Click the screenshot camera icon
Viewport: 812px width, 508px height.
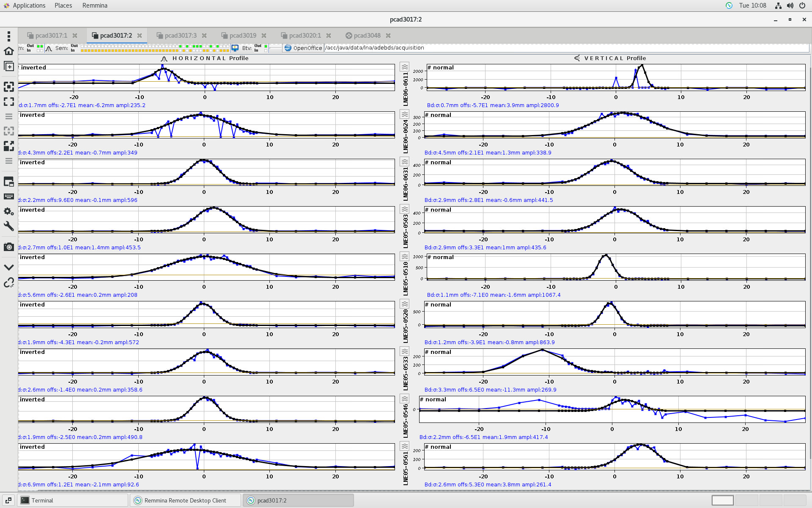click(8, 247)
